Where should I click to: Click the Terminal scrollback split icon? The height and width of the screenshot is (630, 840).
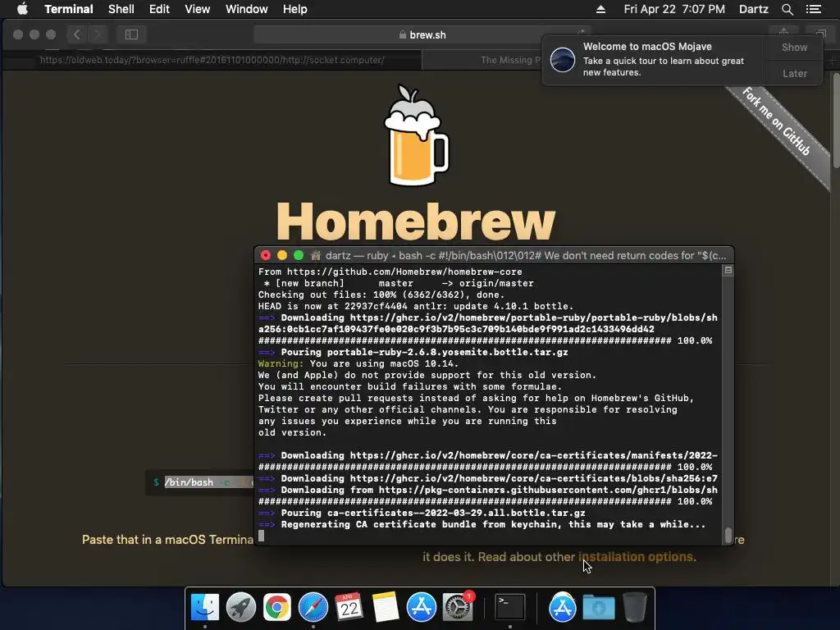click(728, 271)
